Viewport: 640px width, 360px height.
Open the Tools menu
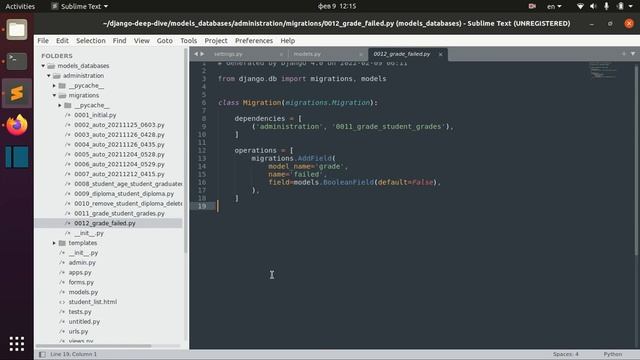[188, 41]
